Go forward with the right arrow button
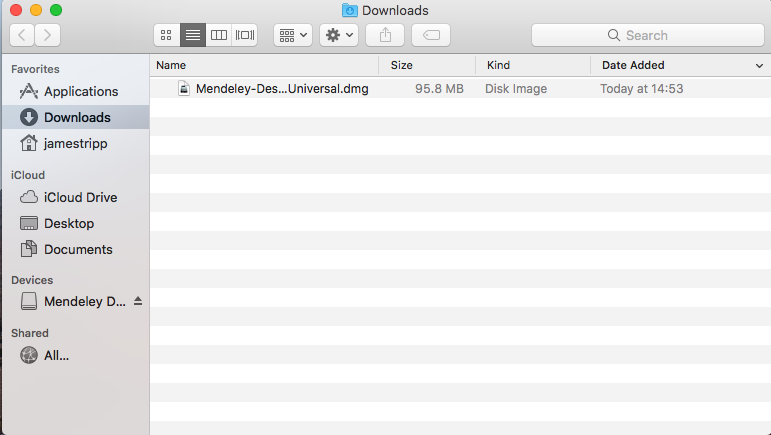This screenshot has width=771, height=435. pyautogui.click(x=48, y=35)
